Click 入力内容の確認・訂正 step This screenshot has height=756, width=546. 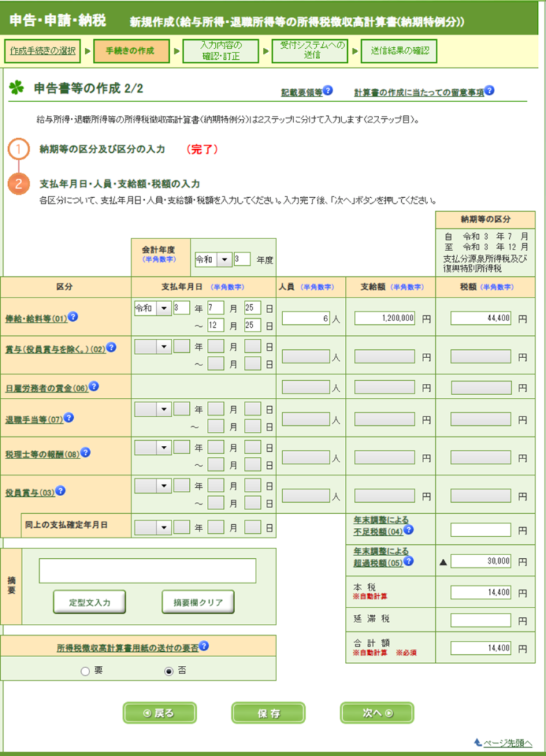[222, 51]
